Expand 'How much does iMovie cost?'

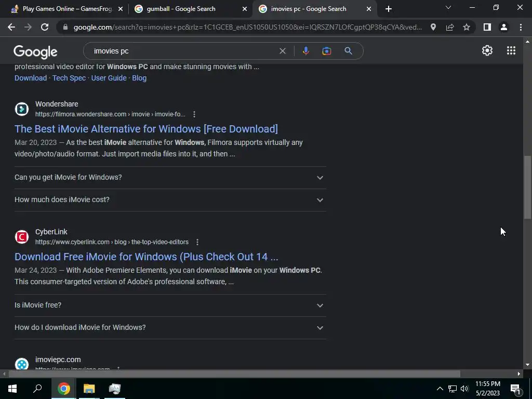click(170, 200)
